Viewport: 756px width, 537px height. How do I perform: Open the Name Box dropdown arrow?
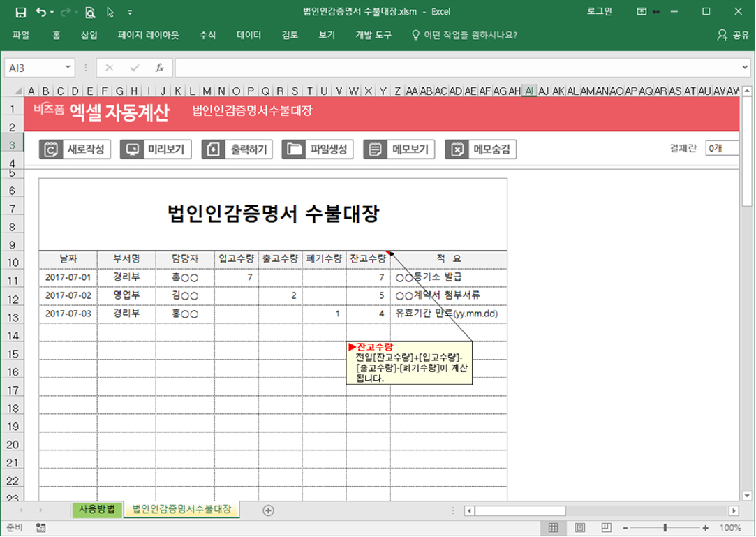pyautogui.click(x=68, y=68)
